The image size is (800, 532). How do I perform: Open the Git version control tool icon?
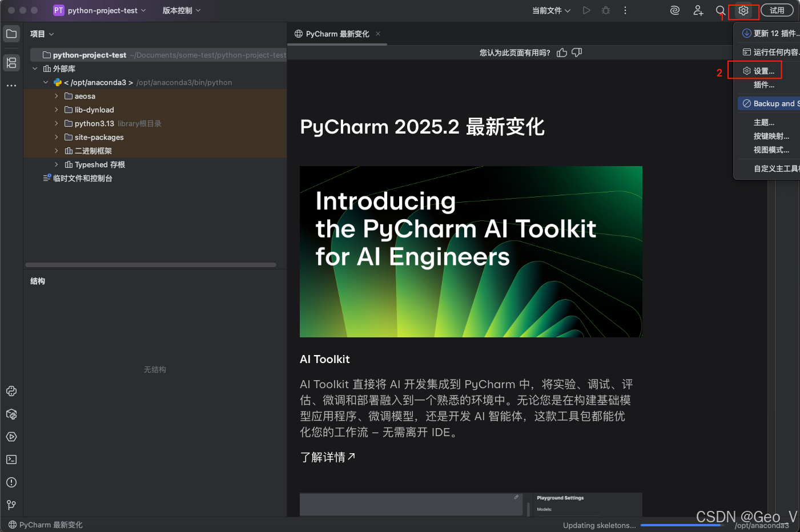pyautogui.click(x=11, y=505)
